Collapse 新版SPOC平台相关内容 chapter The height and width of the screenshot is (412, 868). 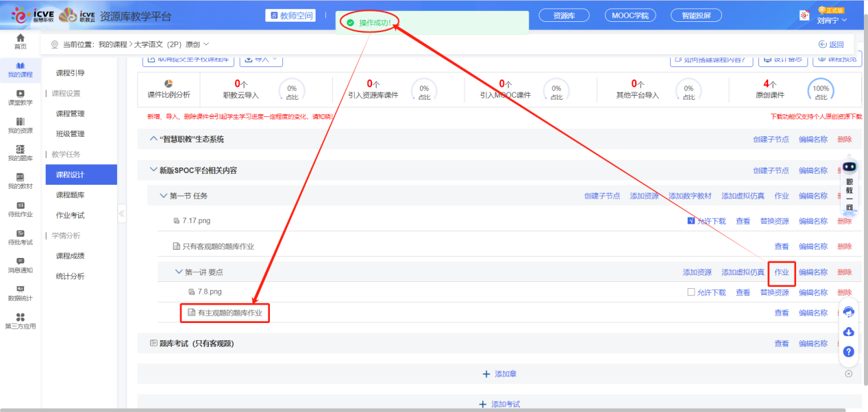click(x=153, y=170)
